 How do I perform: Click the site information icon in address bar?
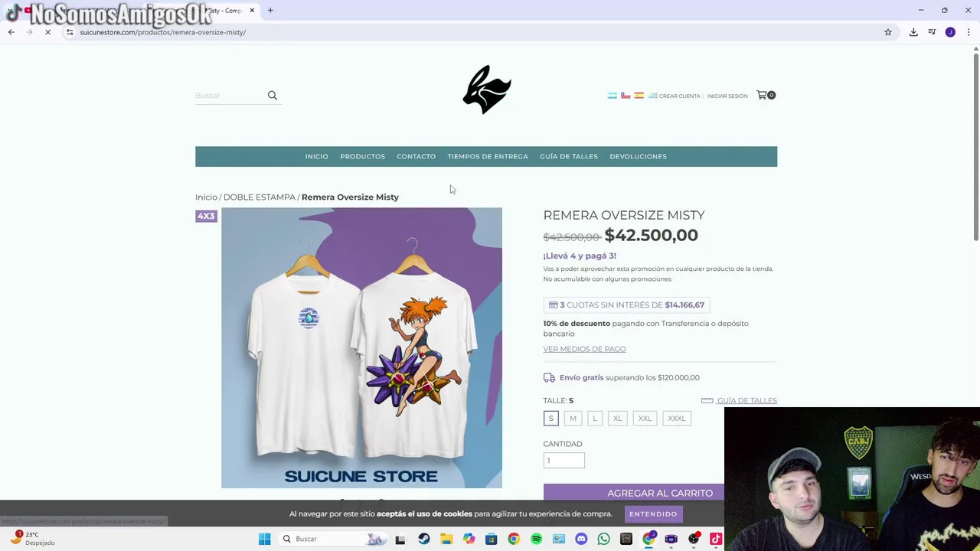pos(70,32)
